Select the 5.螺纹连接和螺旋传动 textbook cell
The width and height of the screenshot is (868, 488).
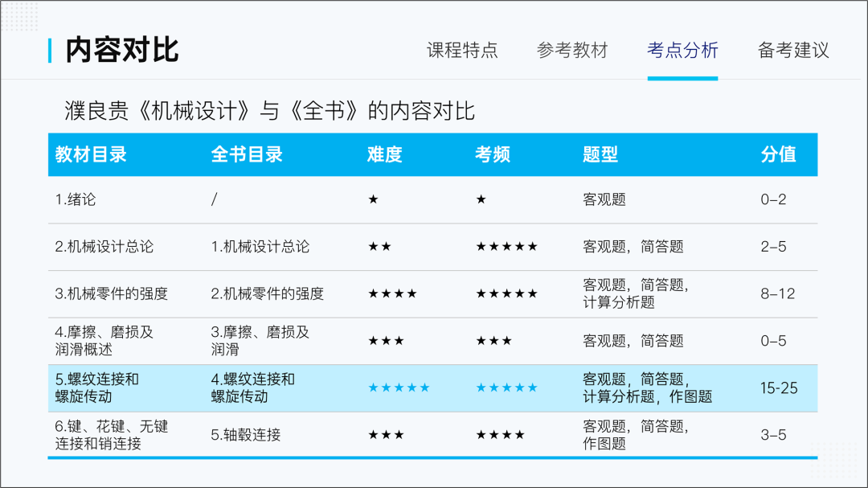(97, 388)
